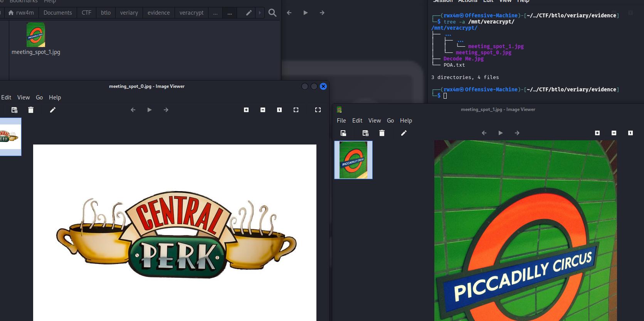Start slideshow in meeting_spot_0.jpg viewer
This screenshot has width=644, height=321.
click(150, 110)
